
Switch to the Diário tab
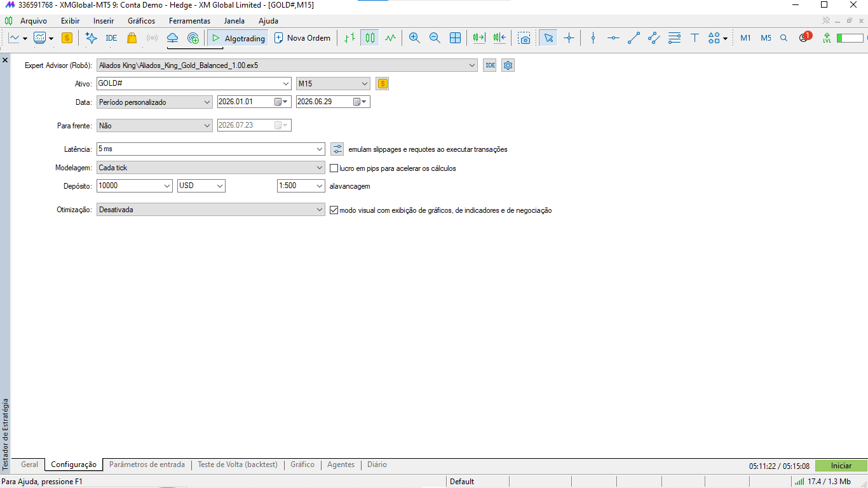tap(377, 464)
